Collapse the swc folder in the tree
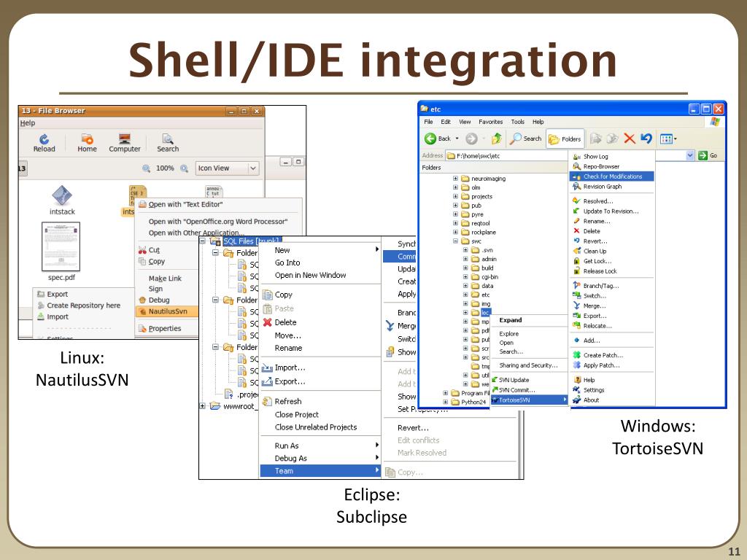Image resolution: width=747 pixels, height=560 pixels. click(455, 241)
